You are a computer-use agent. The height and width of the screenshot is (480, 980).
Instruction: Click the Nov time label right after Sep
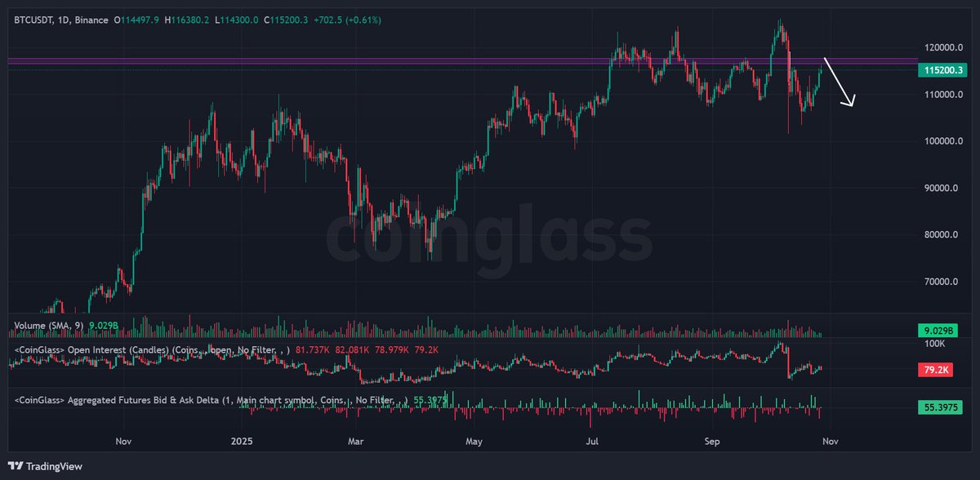coord(830,440)
